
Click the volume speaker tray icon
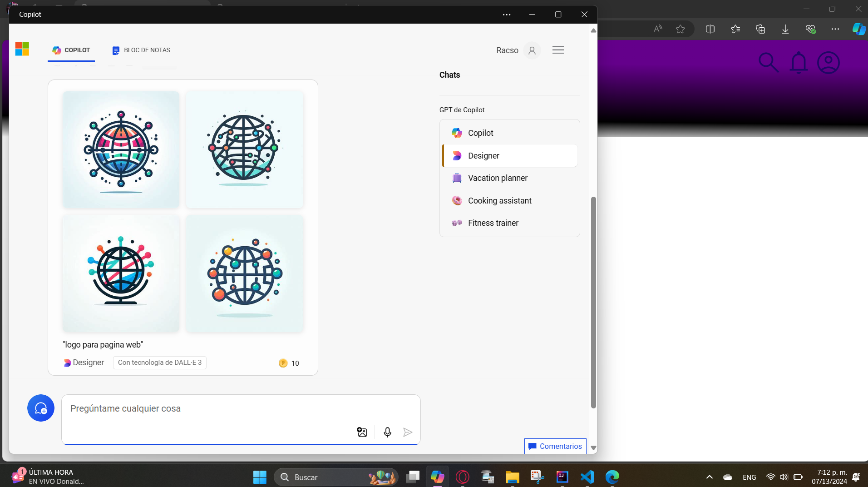coord(784,477)
